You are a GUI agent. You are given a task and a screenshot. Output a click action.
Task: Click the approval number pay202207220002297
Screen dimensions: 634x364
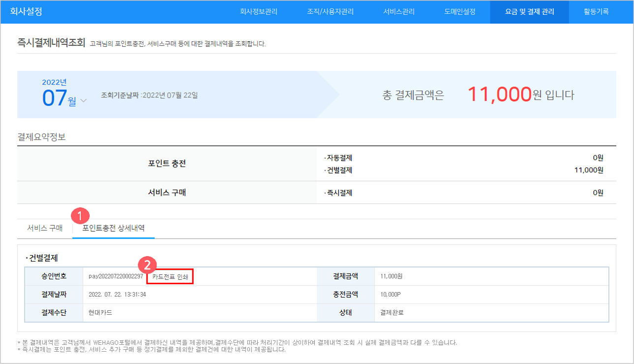click(116, 276)
